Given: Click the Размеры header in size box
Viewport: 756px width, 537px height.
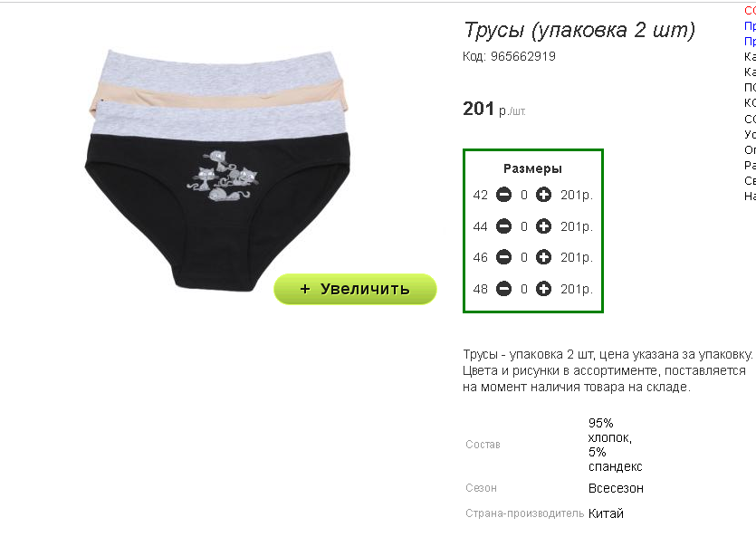Looking at the screenshot, I should point(532,168).
